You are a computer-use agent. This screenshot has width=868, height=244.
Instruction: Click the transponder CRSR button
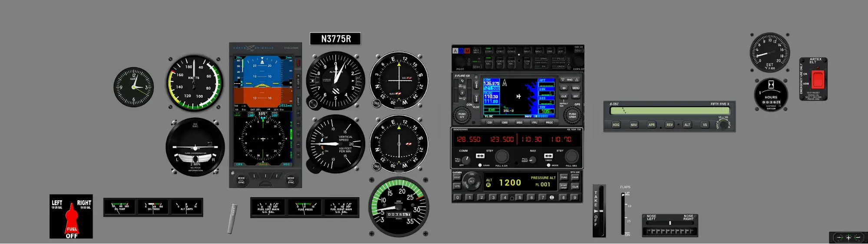[575, 177]
